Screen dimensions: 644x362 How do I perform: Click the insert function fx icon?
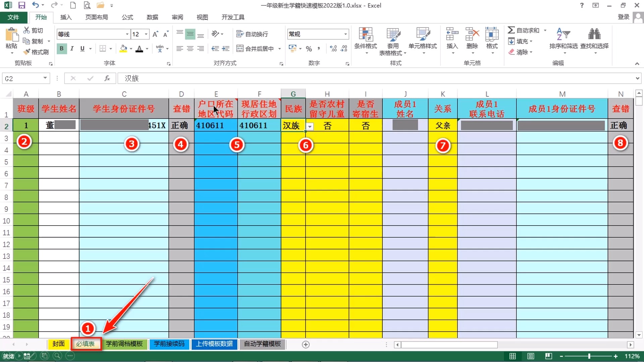[107, 78]
